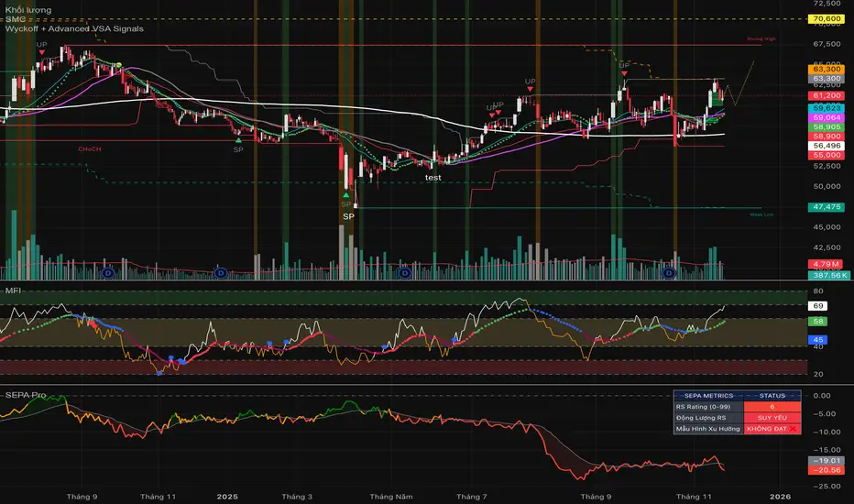This screenshot has height=504, width=854.
Task: Click the RS Rating (0-99) row
Action: 738,407
